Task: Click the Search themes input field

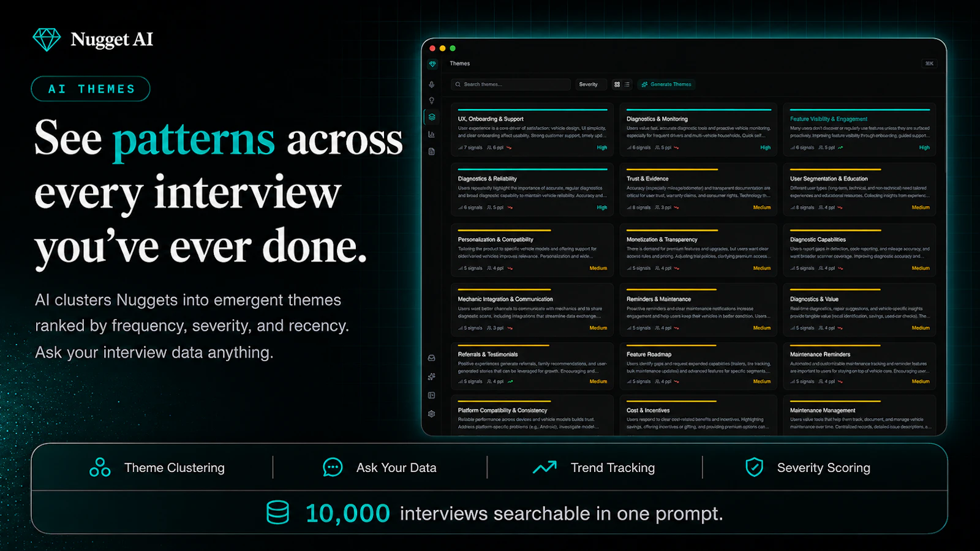Action: pos(511,84)
